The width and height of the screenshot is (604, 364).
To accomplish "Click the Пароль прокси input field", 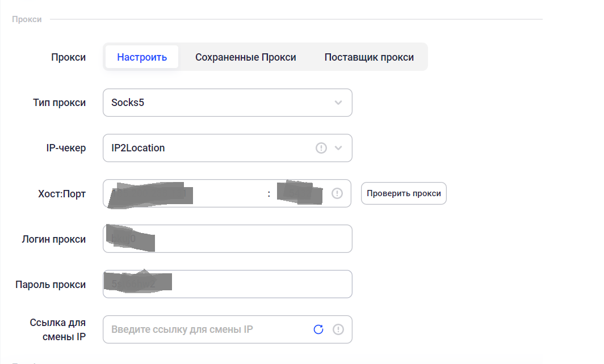I will [x=227, y=284].
